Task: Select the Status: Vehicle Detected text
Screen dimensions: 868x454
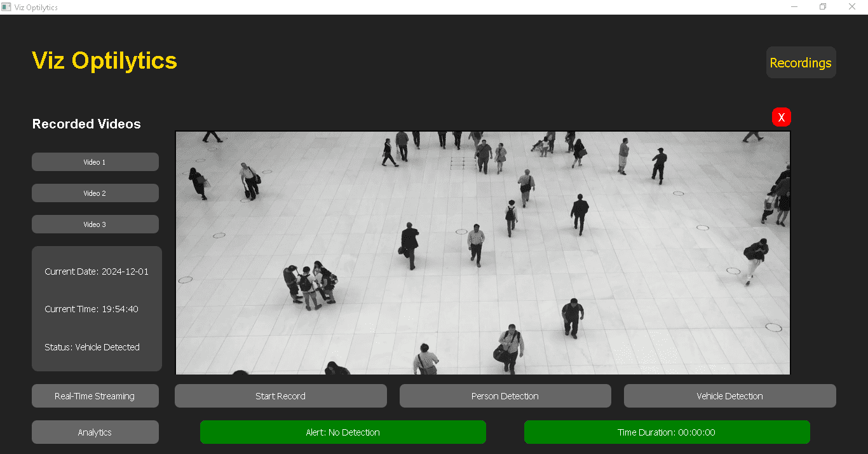Action: point(92,347)
